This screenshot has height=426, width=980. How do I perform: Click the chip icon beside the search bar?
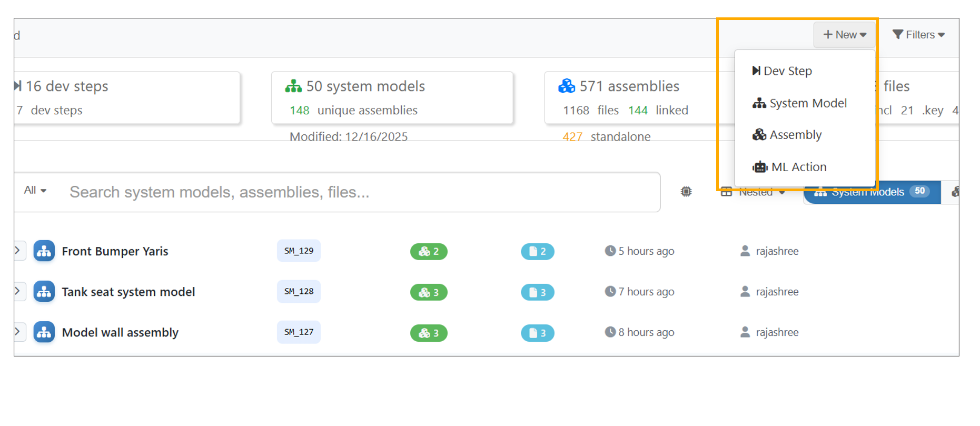tap(686, 192)
